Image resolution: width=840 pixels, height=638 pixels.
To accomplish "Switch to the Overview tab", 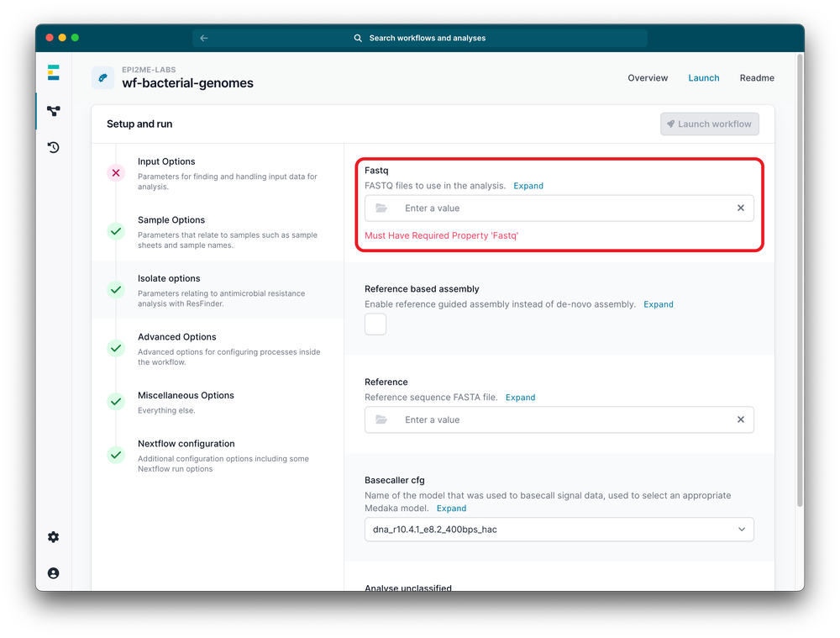I will [648, 78].
